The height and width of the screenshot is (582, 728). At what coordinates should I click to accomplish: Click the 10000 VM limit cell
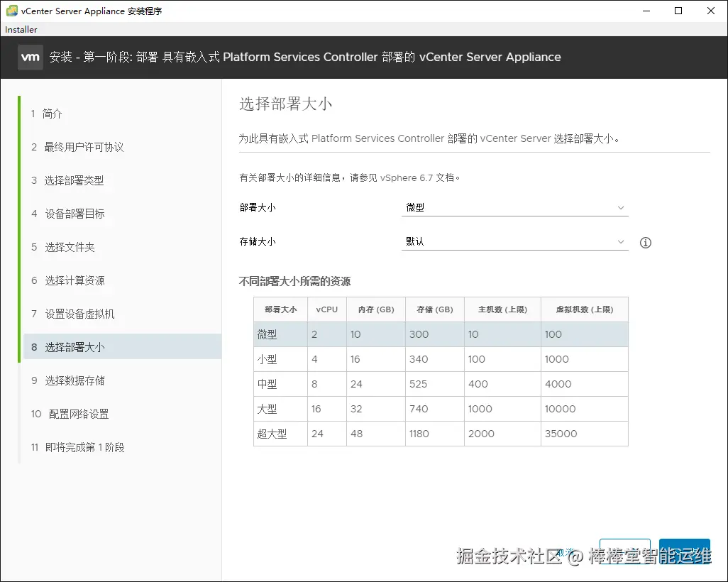tap(585, 409)
